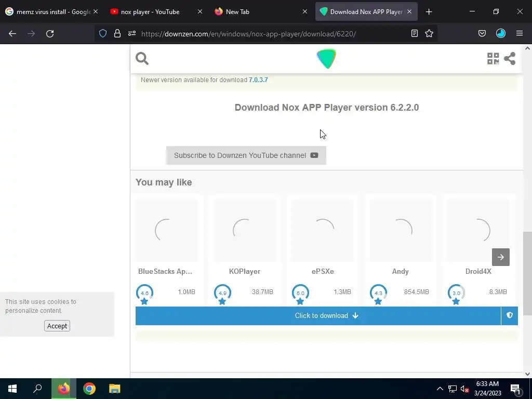Click the BlueStacks 4.6 rating badge
Image resolution: width=532 pixels, height=399 pixels.
pyautogui.click(x=144, y=295)
